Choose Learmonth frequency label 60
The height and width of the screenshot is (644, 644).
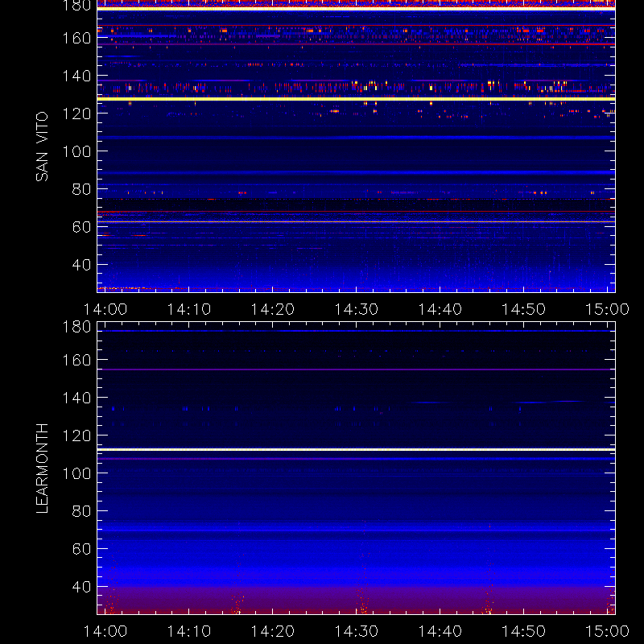[81, 549]
